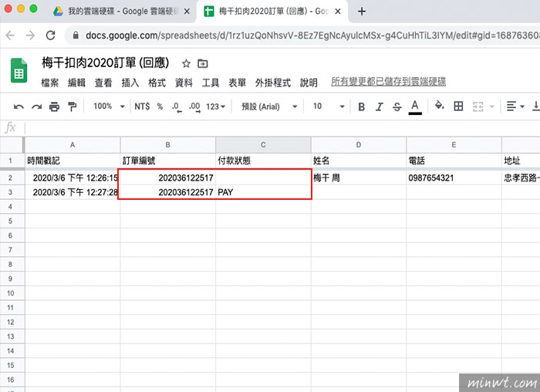Open the 工具 menu

pos(211,83)
